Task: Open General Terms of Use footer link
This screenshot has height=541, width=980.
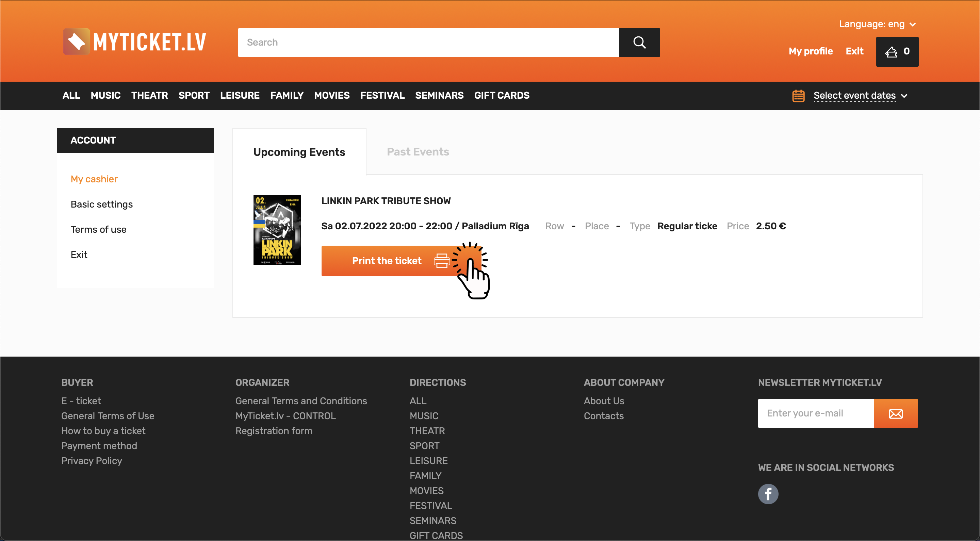Action: (108, 416)
